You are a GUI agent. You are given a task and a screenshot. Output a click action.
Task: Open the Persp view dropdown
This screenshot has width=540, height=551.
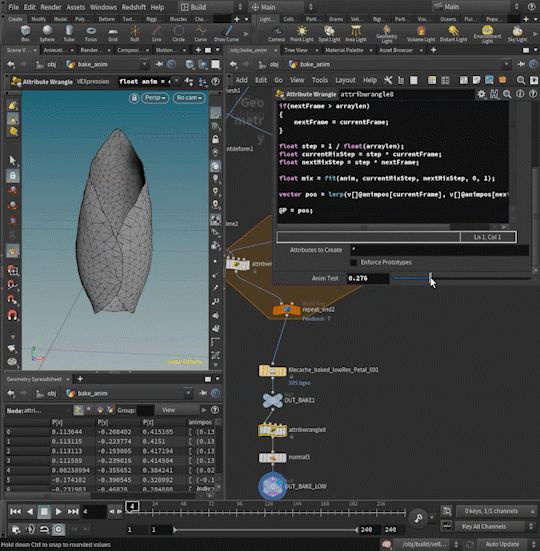155,98
